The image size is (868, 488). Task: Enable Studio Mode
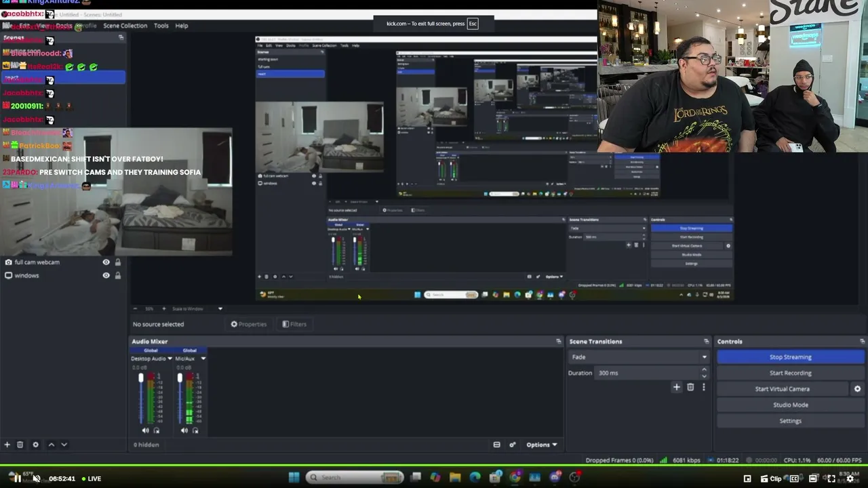tap(790, 405)
